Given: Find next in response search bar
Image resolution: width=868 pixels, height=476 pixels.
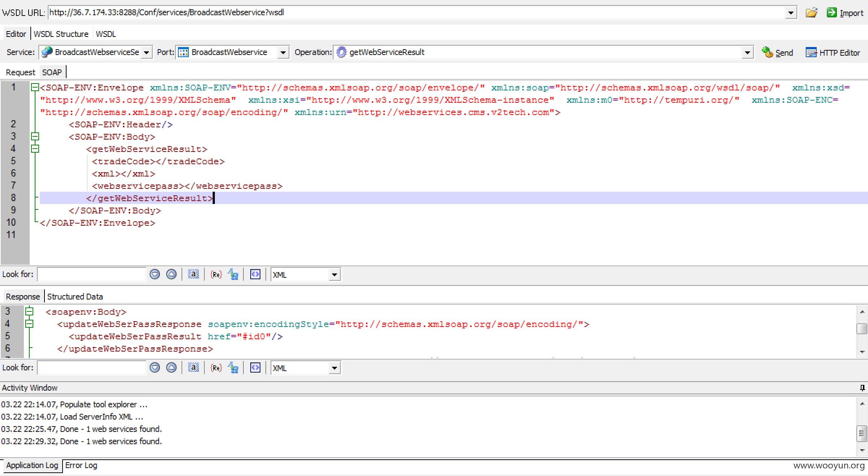Looking at the screenshot, I should tap(155, 368).
